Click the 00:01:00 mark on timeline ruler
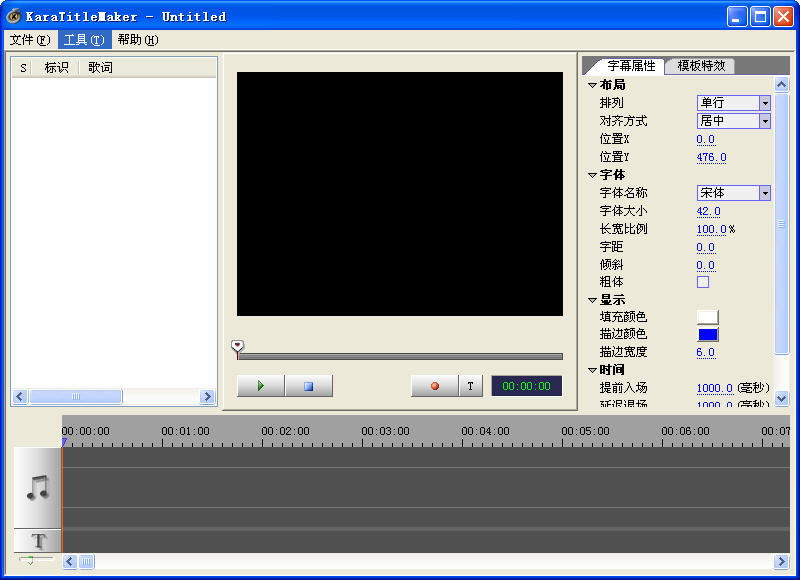This screenshot has height=580, width=800. coord(185,431)
